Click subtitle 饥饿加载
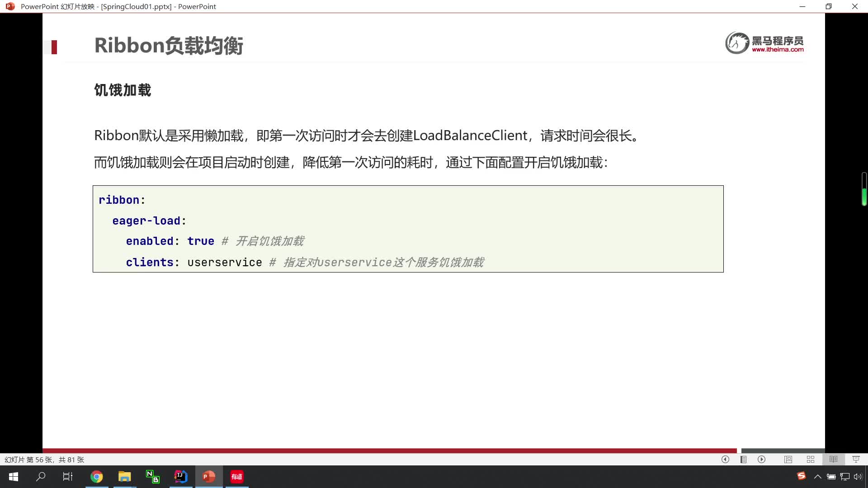868x488 pixels. pos(123,90)
